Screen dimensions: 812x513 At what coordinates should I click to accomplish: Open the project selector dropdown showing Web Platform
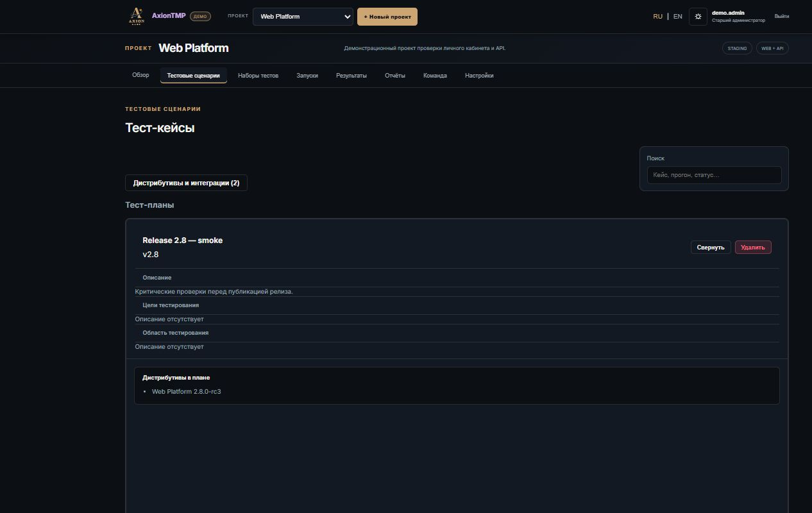point(303,17)
